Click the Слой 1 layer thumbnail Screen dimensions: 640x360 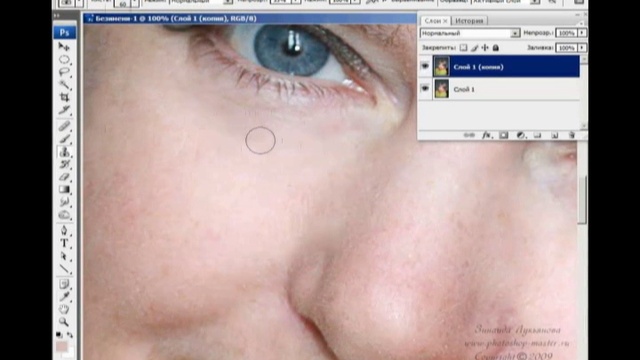441,89
